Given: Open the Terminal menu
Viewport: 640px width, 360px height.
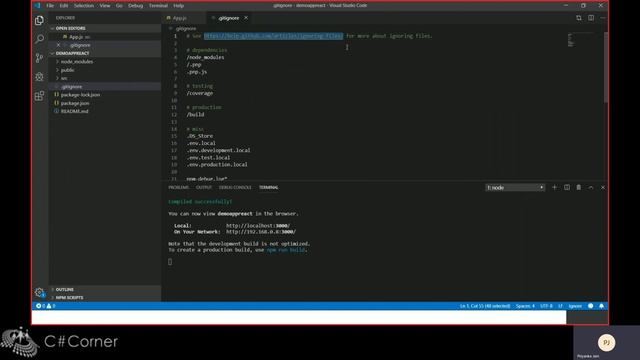Looking at the screenshot, I should pos(158,6).
